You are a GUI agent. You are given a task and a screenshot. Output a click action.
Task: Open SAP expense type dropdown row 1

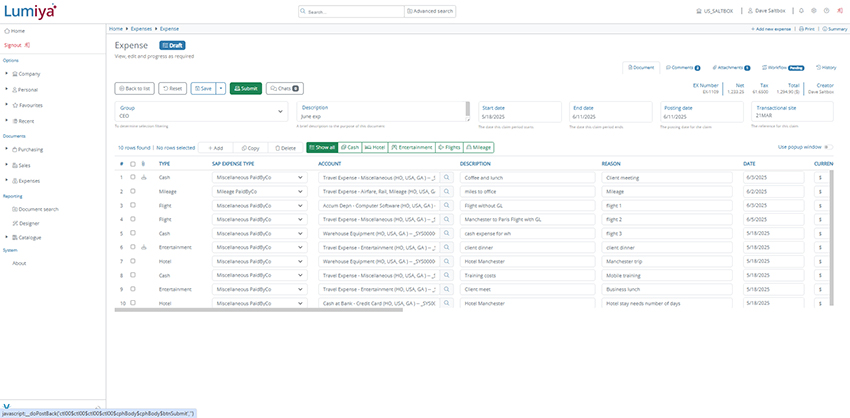click(x=259, y=177)
